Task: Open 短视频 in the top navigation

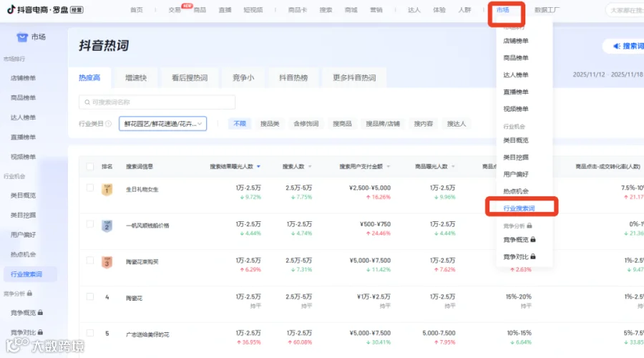Action: click(253, 10)
